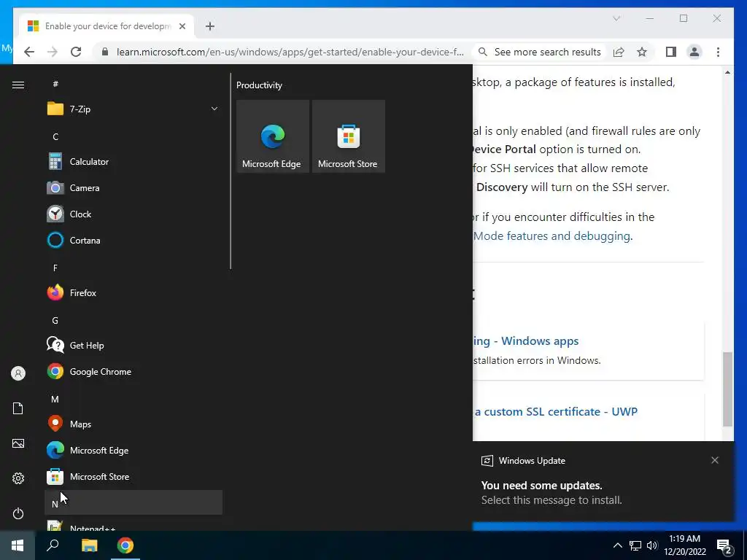
Task: Open the volume control in tray
Action: click(x=651, y=545)
